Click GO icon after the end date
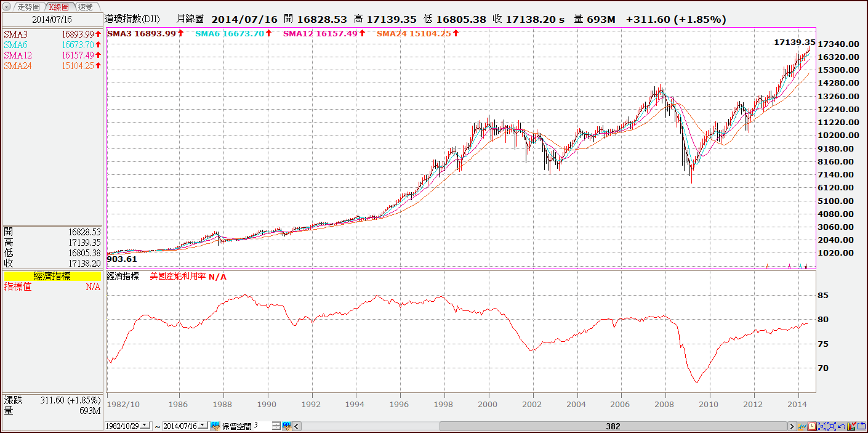868x433 pixels. (215, 426)
